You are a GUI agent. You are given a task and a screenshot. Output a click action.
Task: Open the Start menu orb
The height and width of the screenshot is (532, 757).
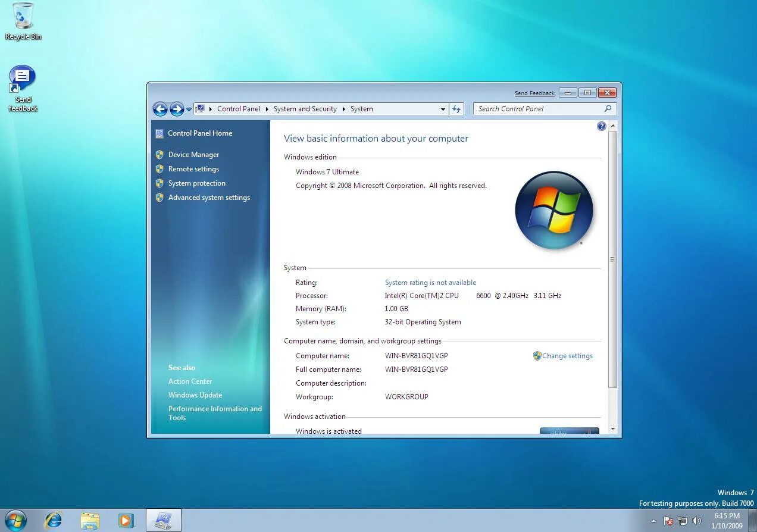pyautogui.click(x=14, y=520)
